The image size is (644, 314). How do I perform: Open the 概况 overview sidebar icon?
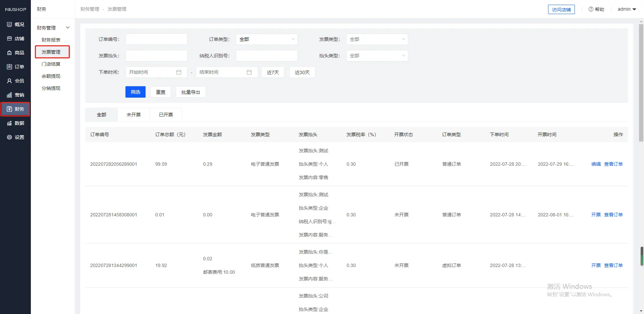pos(9,24)
